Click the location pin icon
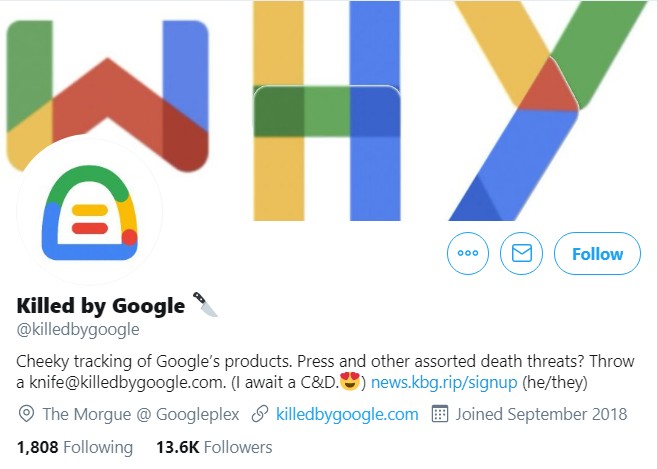This screenshot has height=469, width=657. coord(26,414)
